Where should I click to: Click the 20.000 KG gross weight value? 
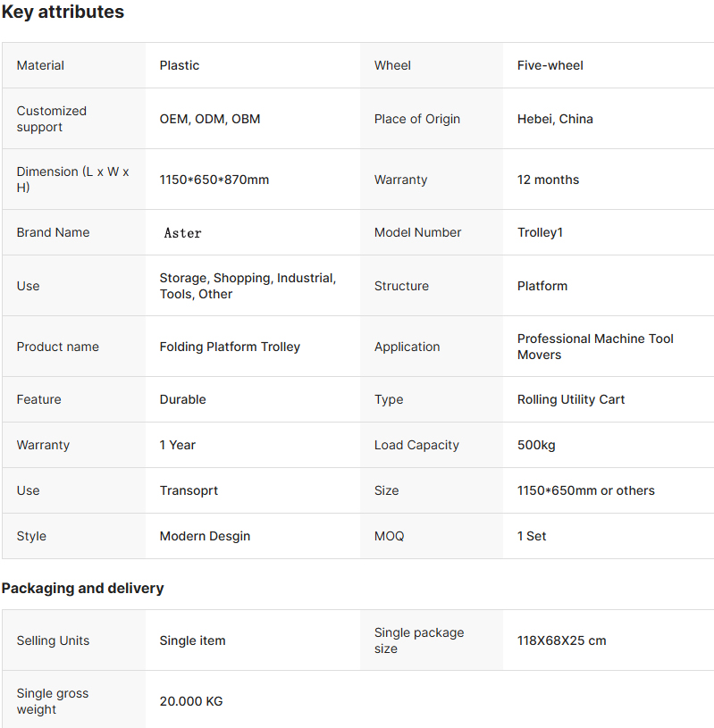tap(191, 701)
